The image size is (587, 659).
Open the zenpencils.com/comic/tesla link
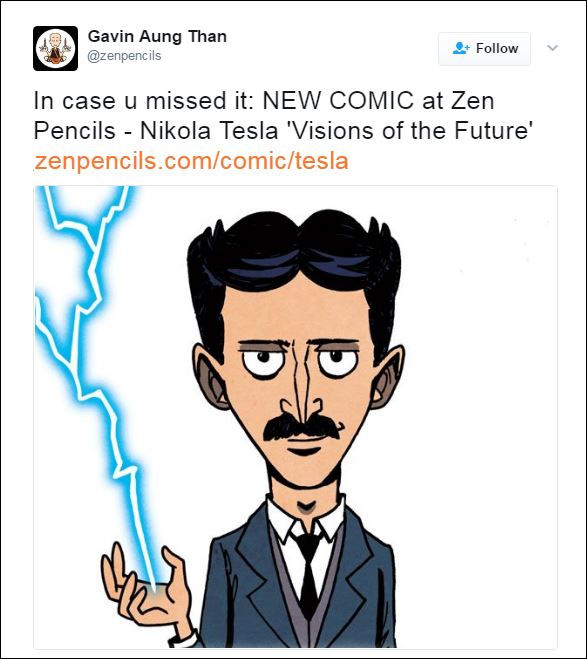pyautogui.click(x=191, y=161)
